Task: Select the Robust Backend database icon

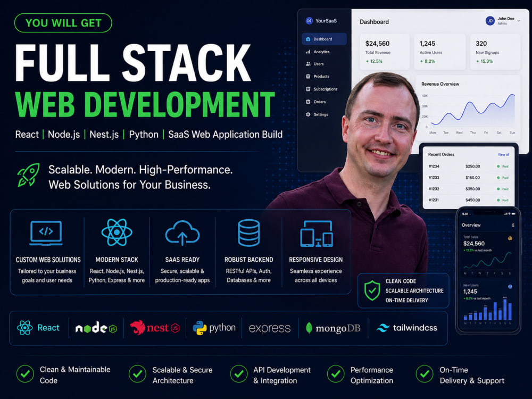Action: [x=248, y=232]
